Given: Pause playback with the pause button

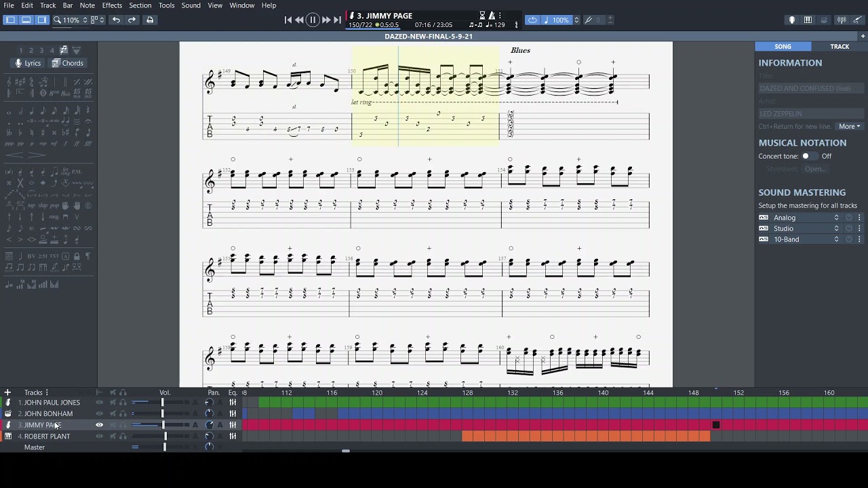Looking at the screenshot, I should click(313, 20).
